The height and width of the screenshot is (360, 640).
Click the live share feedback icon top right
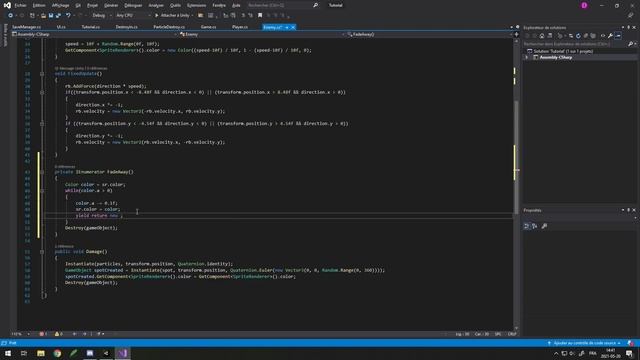coord(630,16)
